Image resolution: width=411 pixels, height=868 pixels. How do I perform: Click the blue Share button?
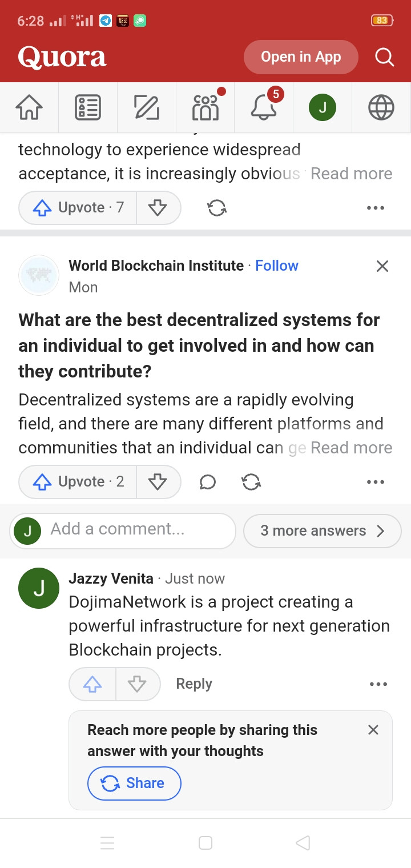click(x=134, y=783)
